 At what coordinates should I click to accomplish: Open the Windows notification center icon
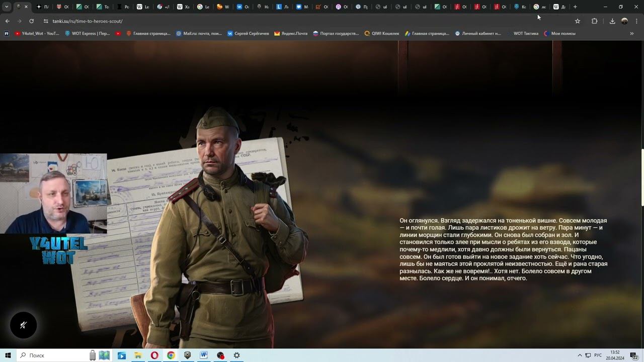[634, 355]
